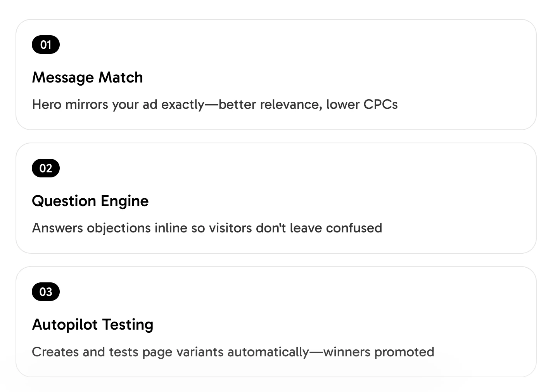Click the Autopilot Testing description text
The width and height of the screenshot is (553, 392).
tap(233, 352)
